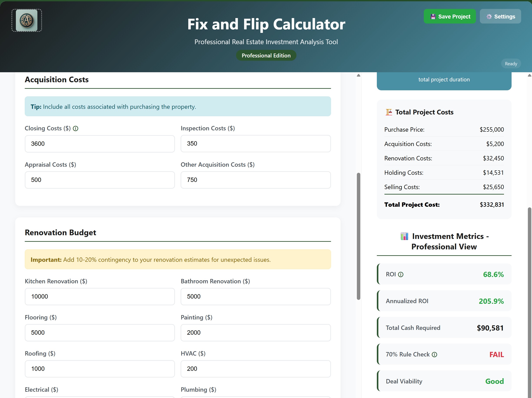Image resolution: width=532 pixels, height=398 pixels.
Task: Click the app logo in top-left corner
Action: pyautogui.click(x=27, y=20)
